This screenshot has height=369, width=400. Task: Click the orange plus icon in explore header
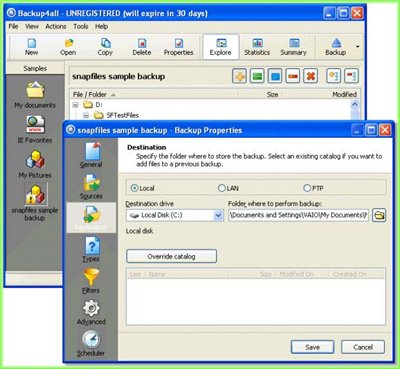pyautogui.click(x=239, y=76)
